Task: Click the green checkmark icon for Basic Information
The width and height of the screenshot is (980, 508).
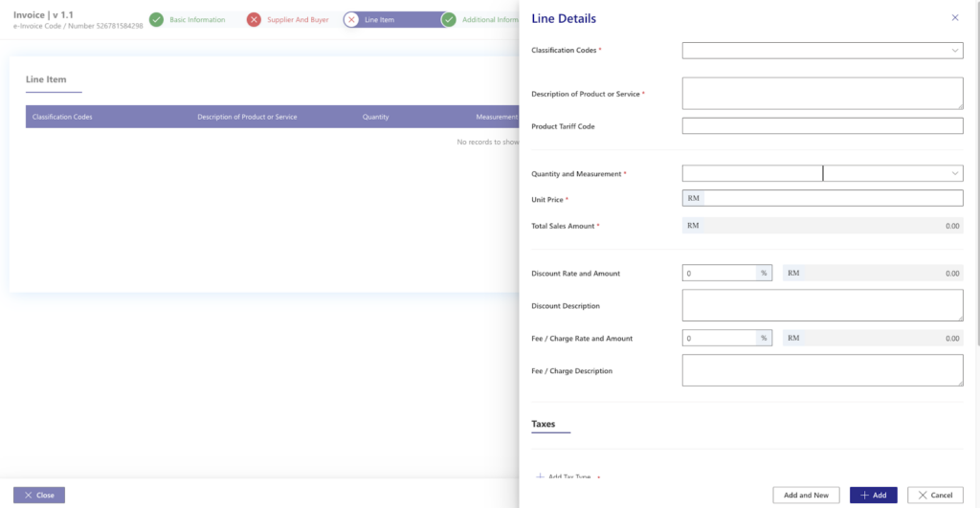Action: [x=156, y=20]
